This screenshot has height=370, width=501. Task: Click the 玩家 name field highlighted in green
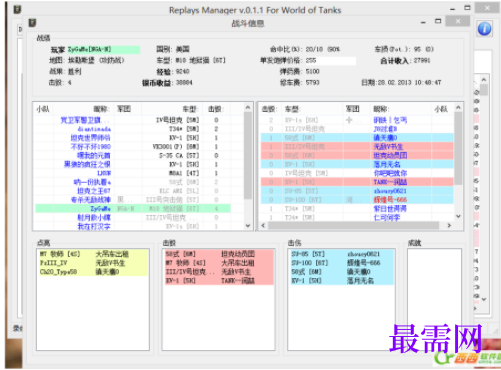coord(104,49)
